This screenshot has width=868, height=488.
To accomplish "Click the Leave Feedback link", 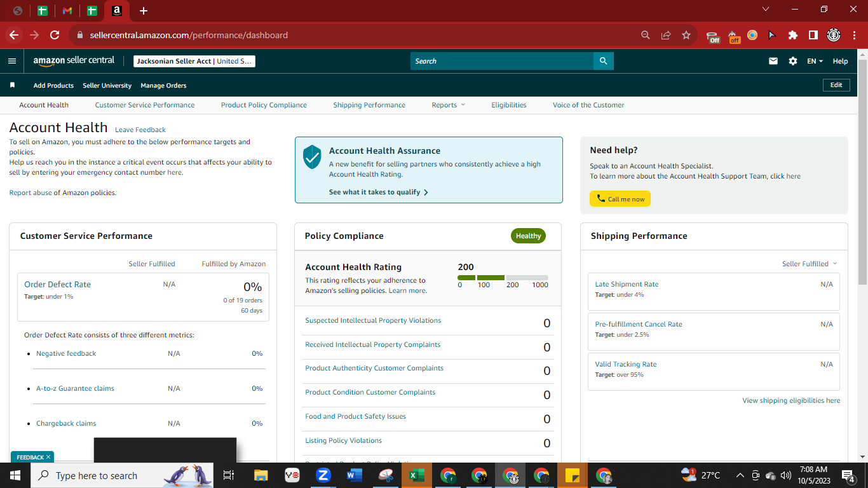I will click(x=140, y=130).
